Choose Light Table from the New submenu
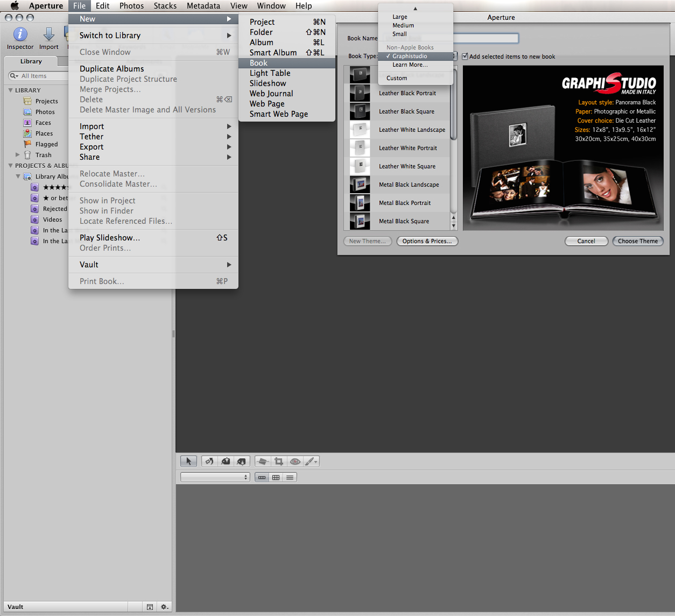 (x=287, y=73)
